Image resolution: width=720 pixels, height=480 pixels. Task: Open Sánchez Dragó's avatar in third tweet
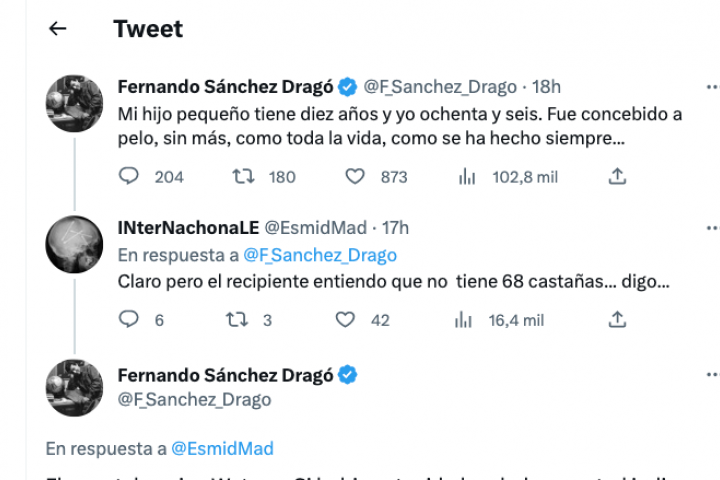pyautogui.click(x=75, y=387)
